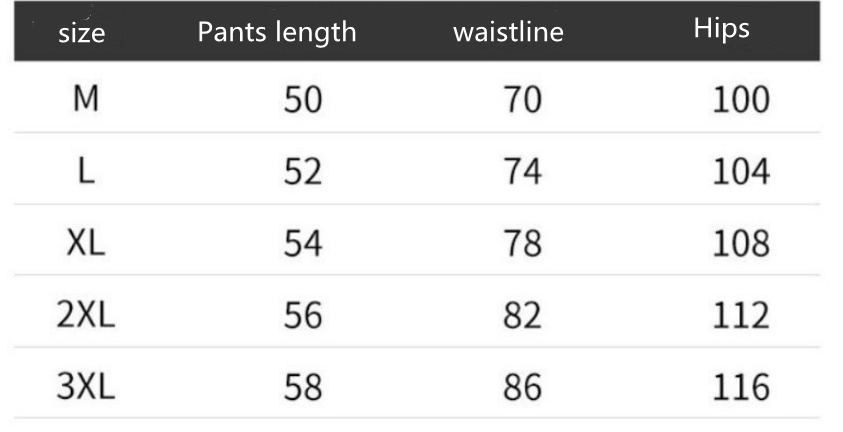Select the hips value 108
The height and width of the screenshot is (432, 843).
pos(740,244)
